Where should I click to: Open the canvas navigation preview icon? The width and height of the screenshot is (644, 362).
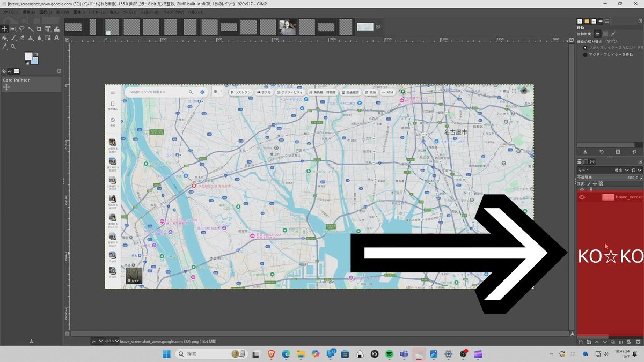pyautogui.click(x=572, y=334)
